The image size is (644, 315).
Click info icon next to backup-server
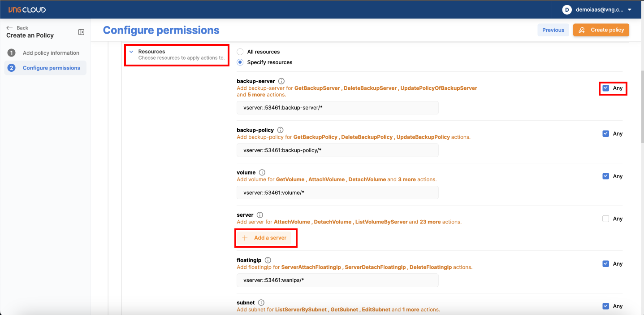pyautogui.click(x=281, y=81)
